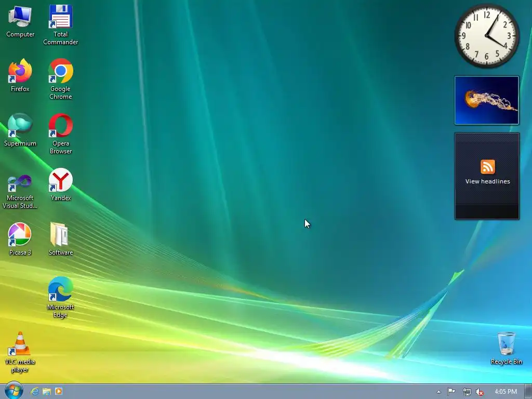
Task: Select the VLC media player shortcut
Action: pos(20,352)
